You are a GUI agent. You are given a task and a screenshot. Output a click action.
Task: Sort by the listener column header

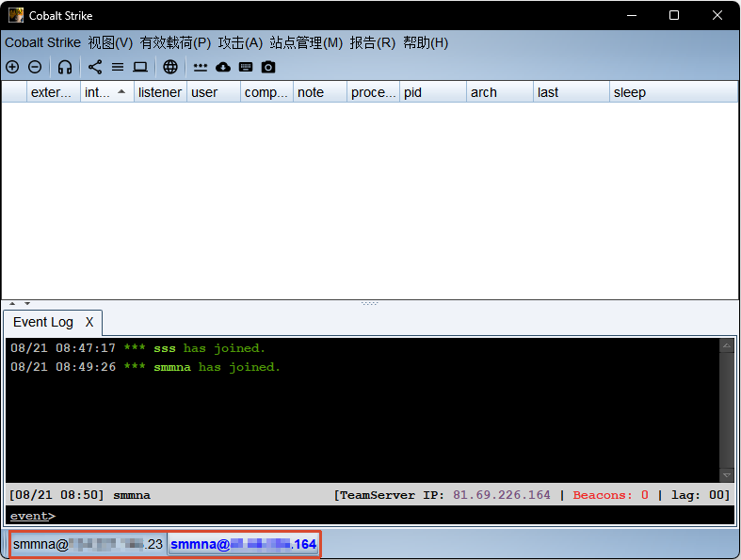(x=160, y=92)
